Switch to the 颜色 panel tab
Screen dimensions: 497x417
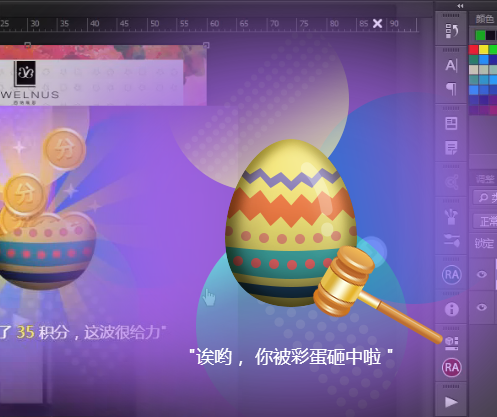(x=484, y=19)
